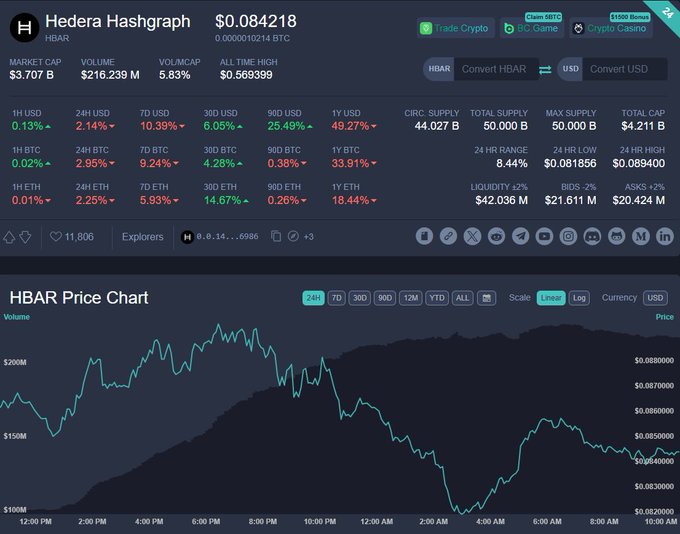This screenshot has height=534, width=680.
Task: Click the $20.424 M asks value
Action: 639,200
